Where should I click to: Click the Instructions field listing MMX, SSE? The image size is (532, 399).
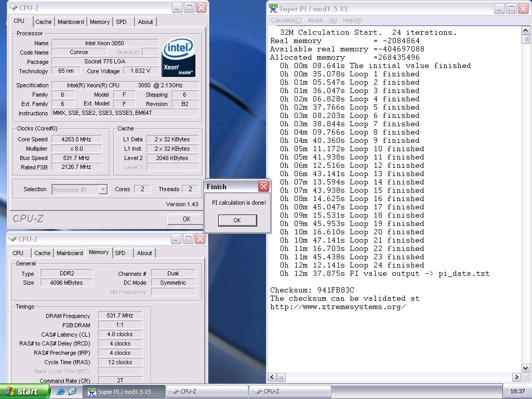tap(125, 113)
